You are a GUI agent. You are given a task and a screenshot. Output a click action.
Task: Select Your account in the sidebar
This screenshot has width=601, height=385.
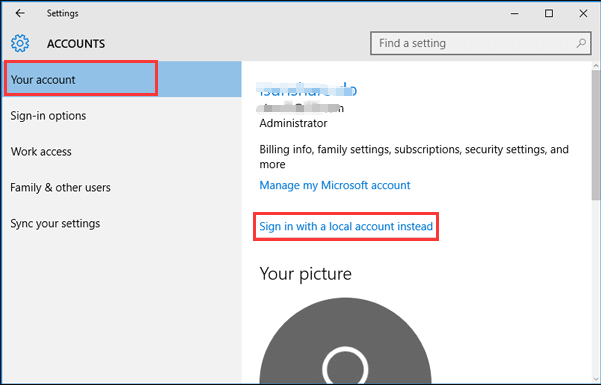(x=122, y=79)
